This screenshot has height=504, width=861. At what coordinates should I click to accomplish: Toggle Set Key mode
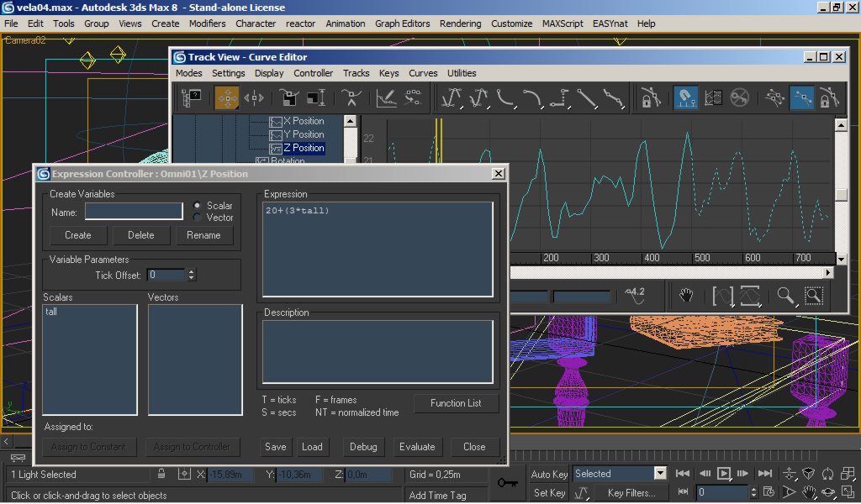(x=549, y=493)
